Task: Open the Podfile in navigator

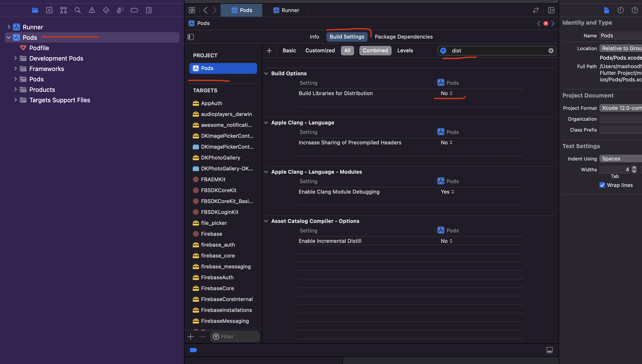Action: point(39,48)
